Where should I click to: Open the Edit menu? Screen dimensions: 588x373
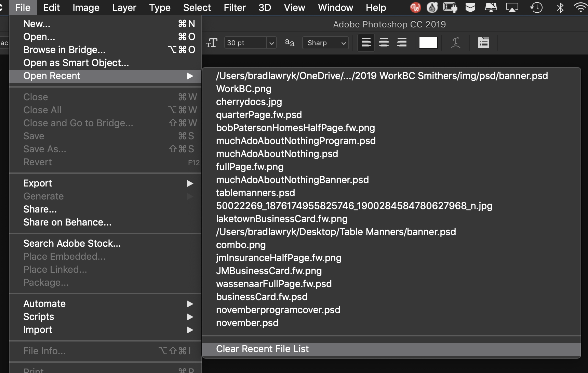click(51, 8)
